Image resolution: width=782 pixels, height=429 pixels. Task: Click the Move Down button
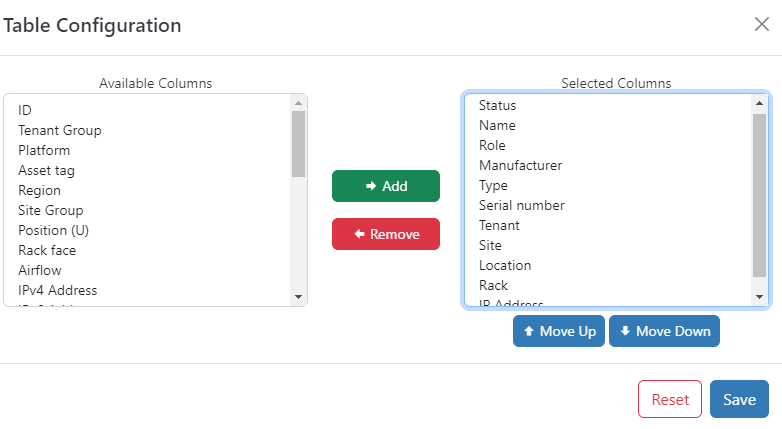click(664, 331)
